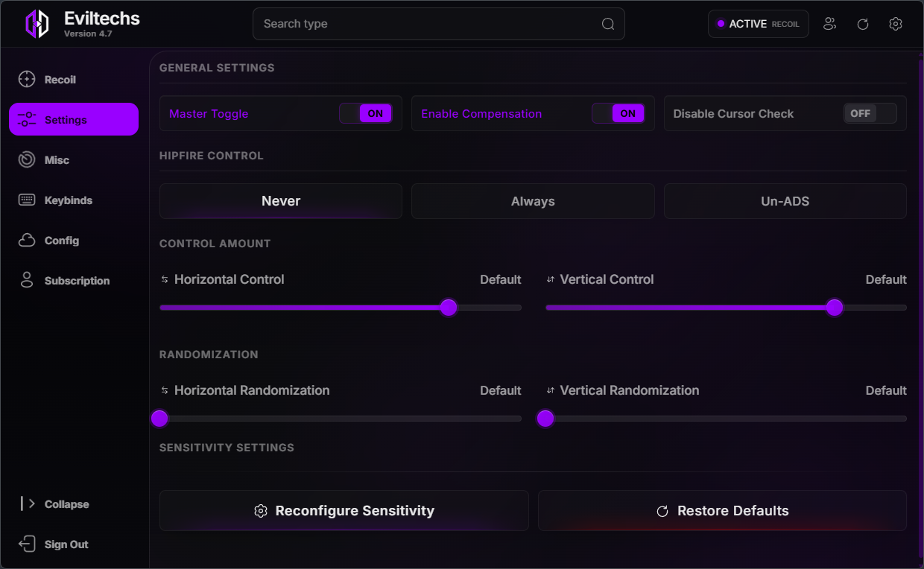Open the Settings menu item
The height and width of the screenshot is (569, 924).
point(74,119)
